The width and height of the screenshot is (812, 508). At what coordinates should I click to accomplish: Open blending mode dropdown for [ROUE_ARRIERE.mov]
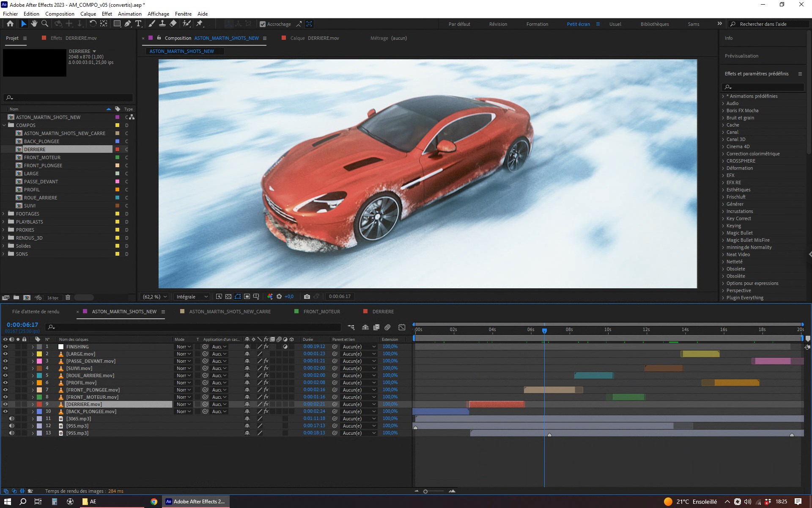184,375
